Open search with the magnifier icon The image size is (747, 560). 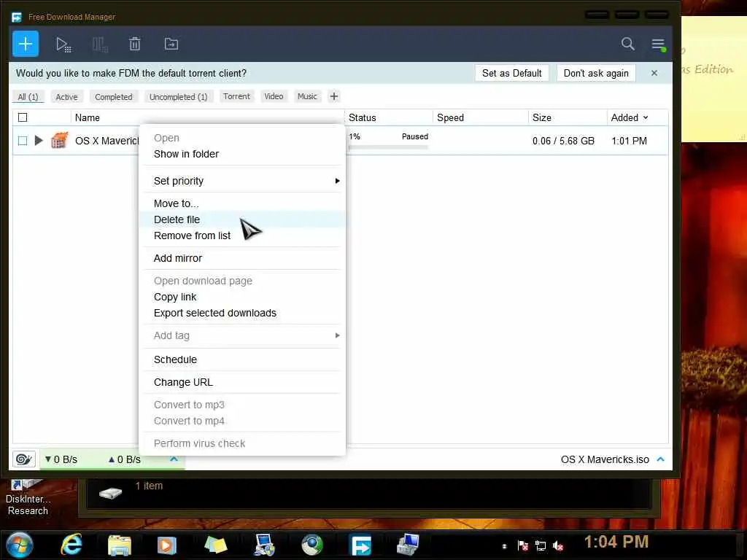628,44
